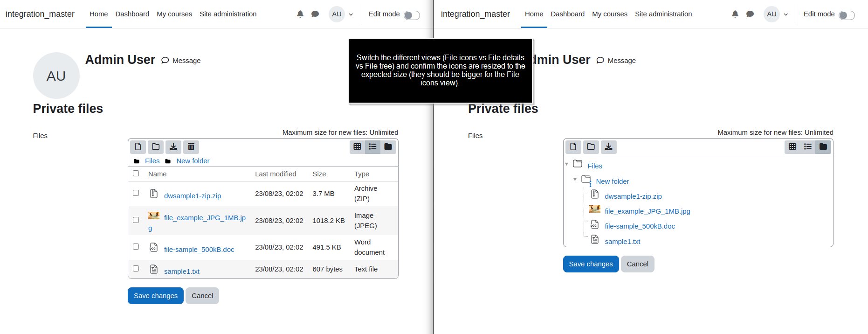Screen dimensions: 868x334
Task: Open My courses in left navigation
Action: 174,14
